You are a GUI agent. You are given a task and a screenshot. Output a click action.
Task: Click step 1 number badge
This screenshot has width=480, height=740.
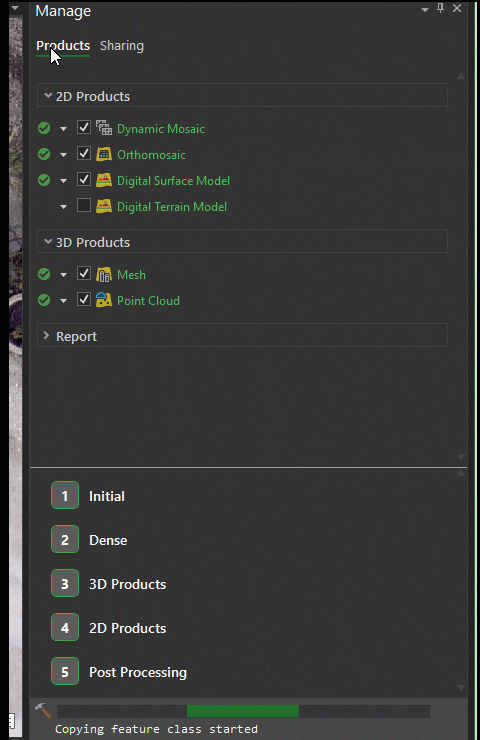[x=65, y=495]
